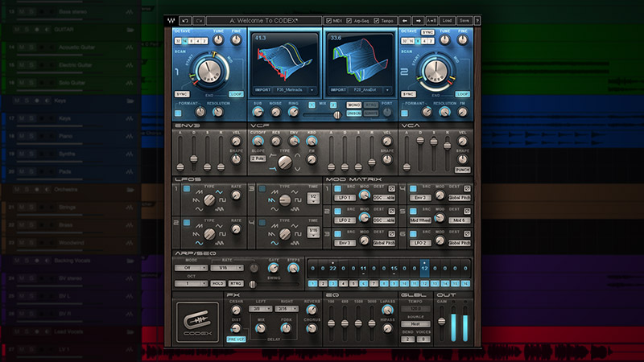Click the band-pass filter type icon in VCF

coord(297,155)
